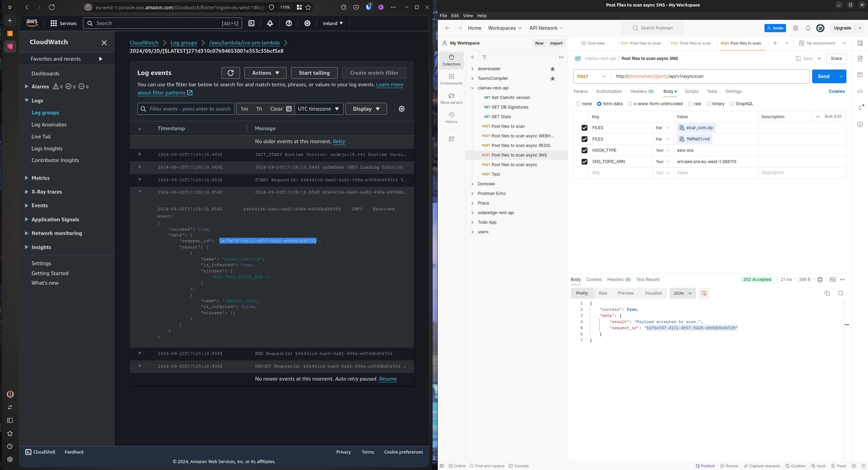
Task: Click the Start tailing button
Action: 314,73
